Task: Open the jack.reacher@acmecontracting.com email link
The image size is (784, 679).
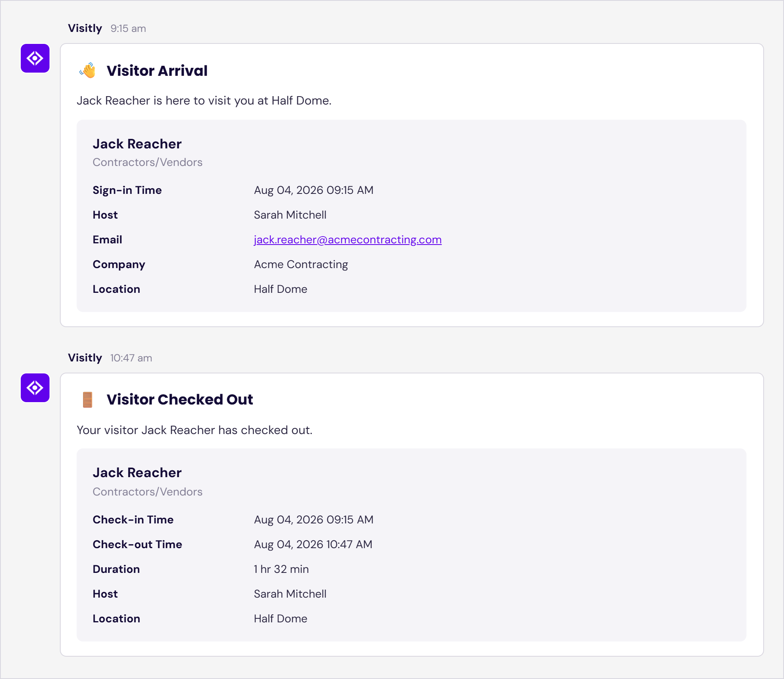Action: [348, 239]
